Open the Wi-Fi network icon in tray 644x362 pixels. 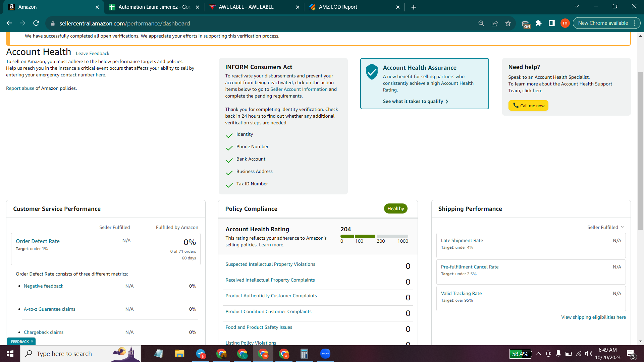pyautogui.click(x=579, y=354)
